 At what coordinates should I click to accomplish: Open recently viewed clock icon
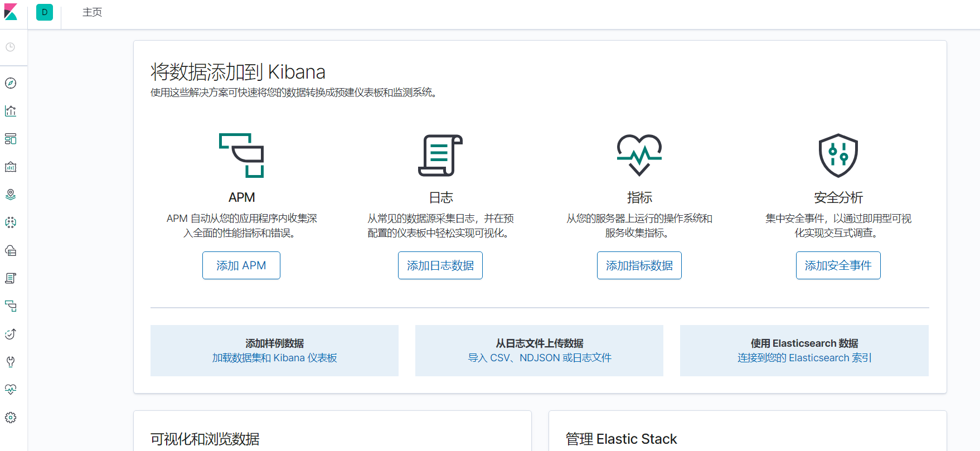[11, 47]
